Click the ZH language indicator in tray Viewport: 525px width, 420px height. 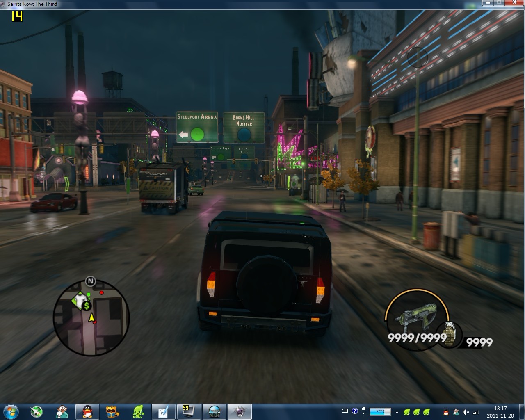point(345,411)
